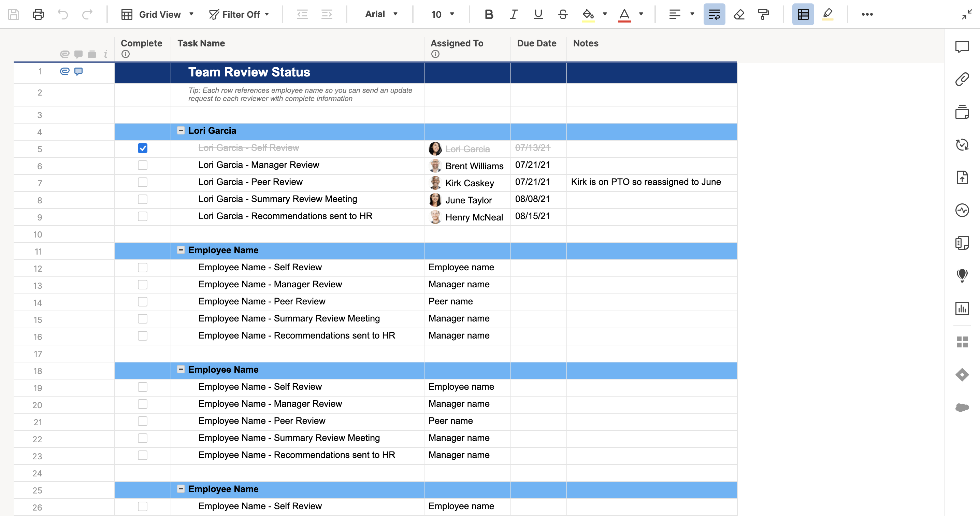The width and height of the screenshot is (980, 516).
Task: Enable the Complete checkbox for row 8
Action: coord(142,199)
